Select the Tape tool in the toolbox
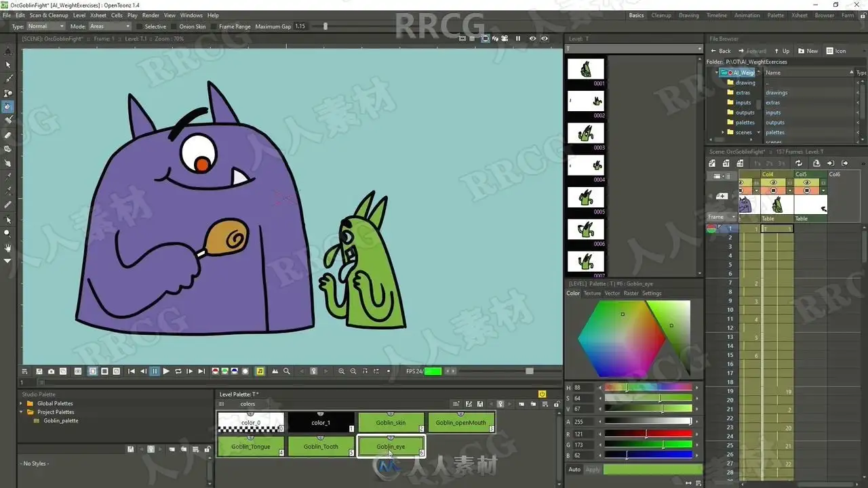Screen dimensions: 868x488 8,149
